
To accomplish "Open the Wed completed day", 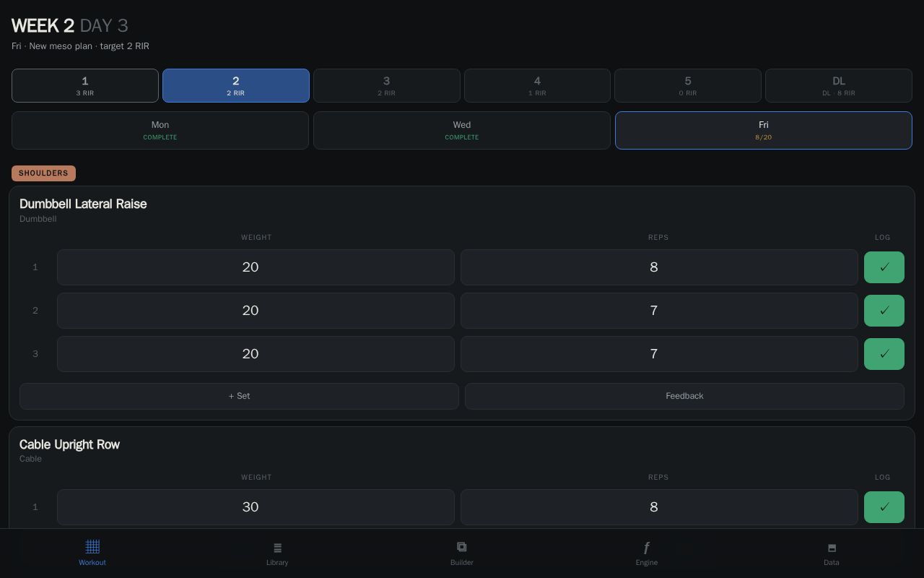I will click(x=462, y=131).
